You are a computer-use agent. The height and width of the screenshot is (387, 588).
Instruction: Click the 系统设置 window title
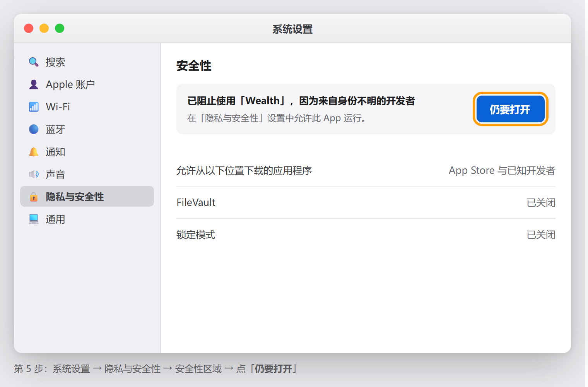click(x=292, y=29)
